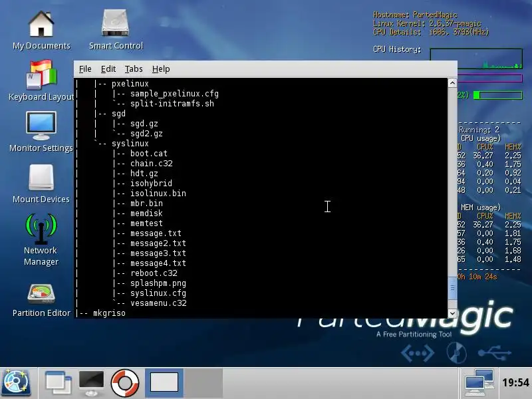Click the message3.txt file name
Viewport: 532px width, 399px height.
coord(158,253)
